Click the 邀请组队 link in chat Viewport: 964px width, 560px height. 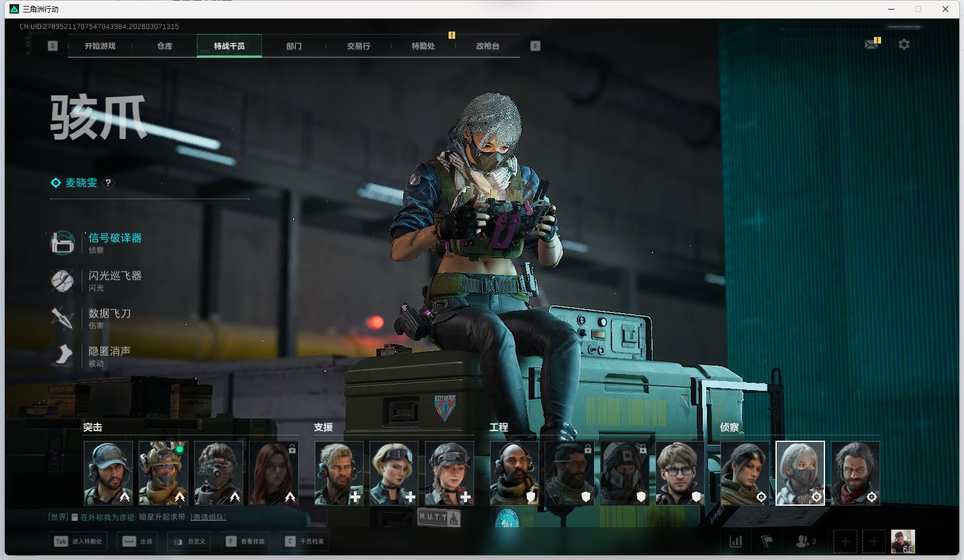[208, 517]
